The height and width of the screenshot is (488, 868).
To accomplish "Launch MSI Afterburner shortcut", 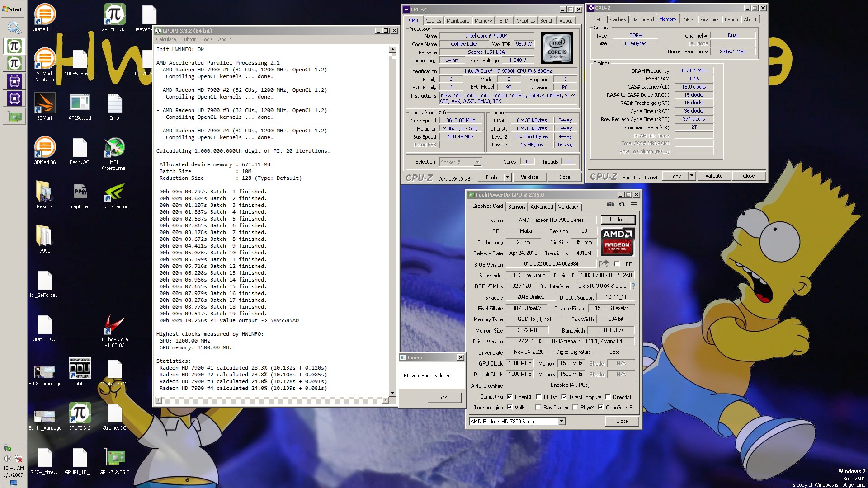I will tap(114, 154).
